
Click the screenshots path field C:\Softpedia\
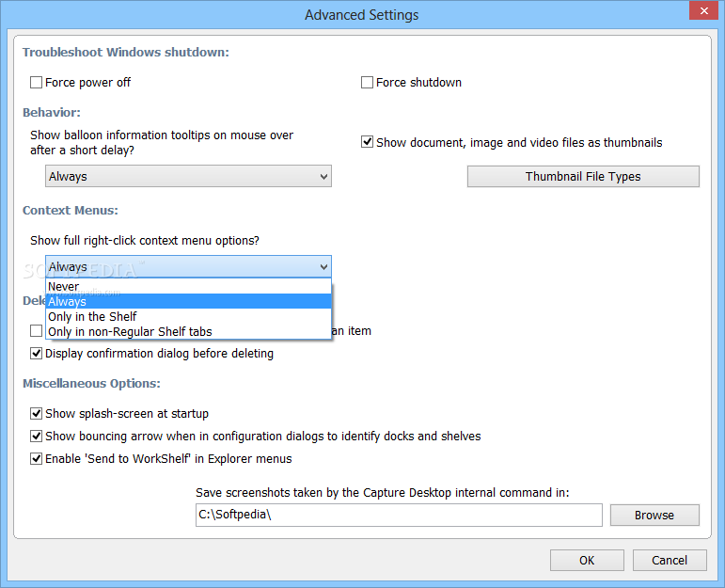click(x=399, y=515)
